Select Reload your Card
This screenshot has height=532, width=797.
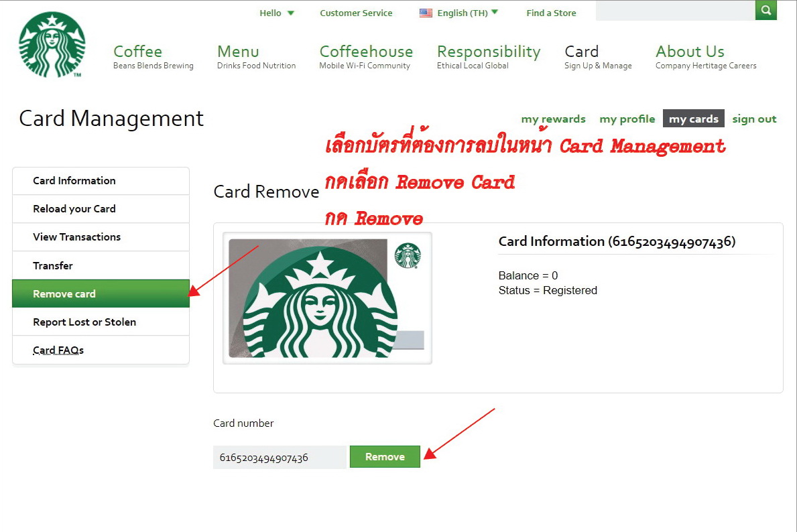coord(74,208)
